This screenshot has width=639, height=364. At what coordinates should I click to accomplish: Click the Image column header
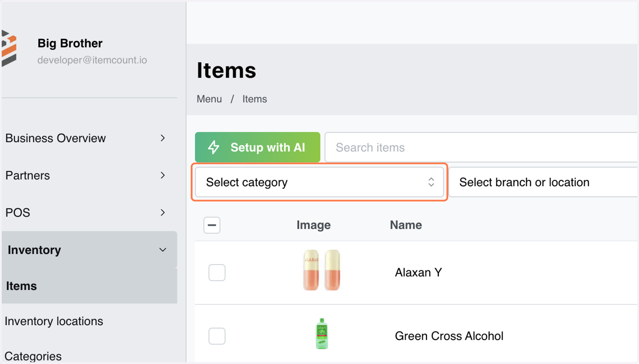(314, 225)
